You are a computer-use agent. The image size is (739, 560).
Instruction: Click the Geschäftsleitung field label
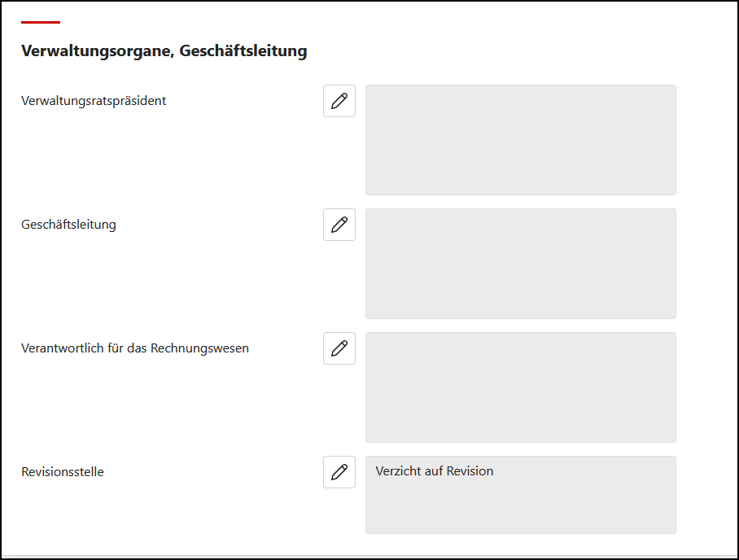pos(68,225)
